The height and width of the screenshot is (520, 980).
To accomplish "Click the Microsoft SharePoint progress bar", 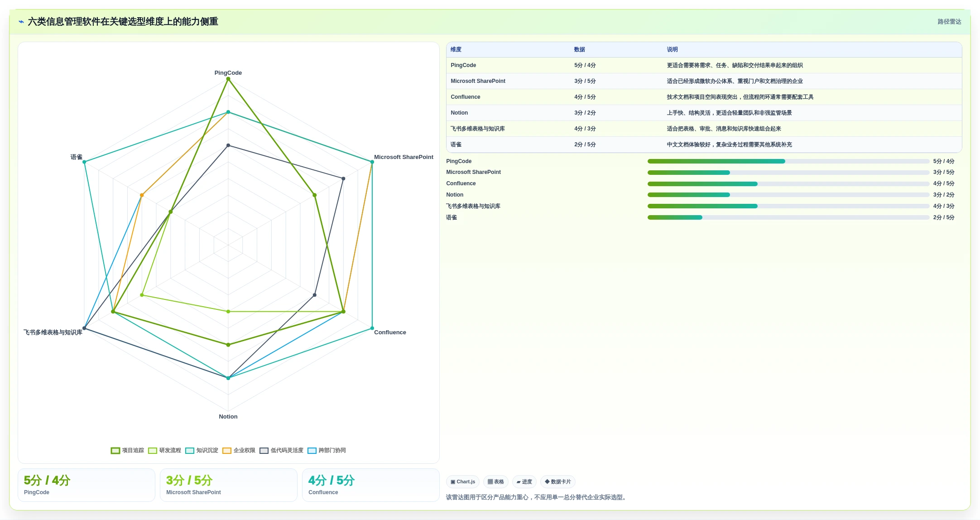I will coord(788,173).
